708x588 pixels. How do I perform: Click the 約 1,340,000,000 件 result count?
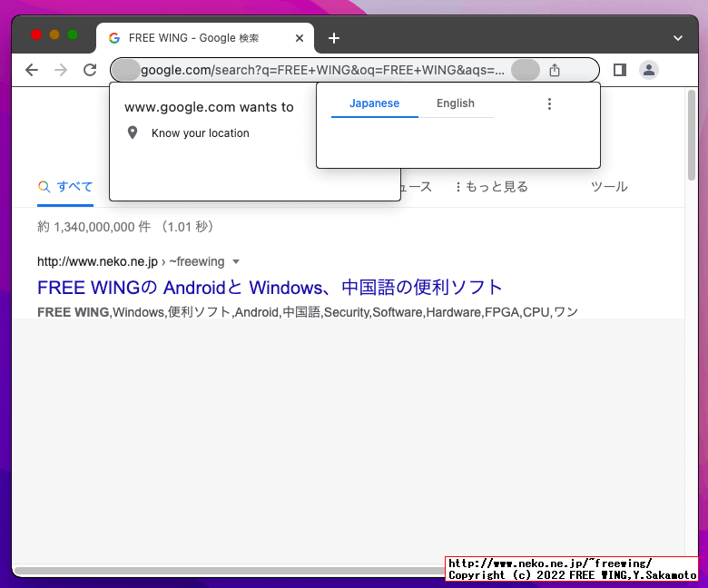tap(93, 227)
